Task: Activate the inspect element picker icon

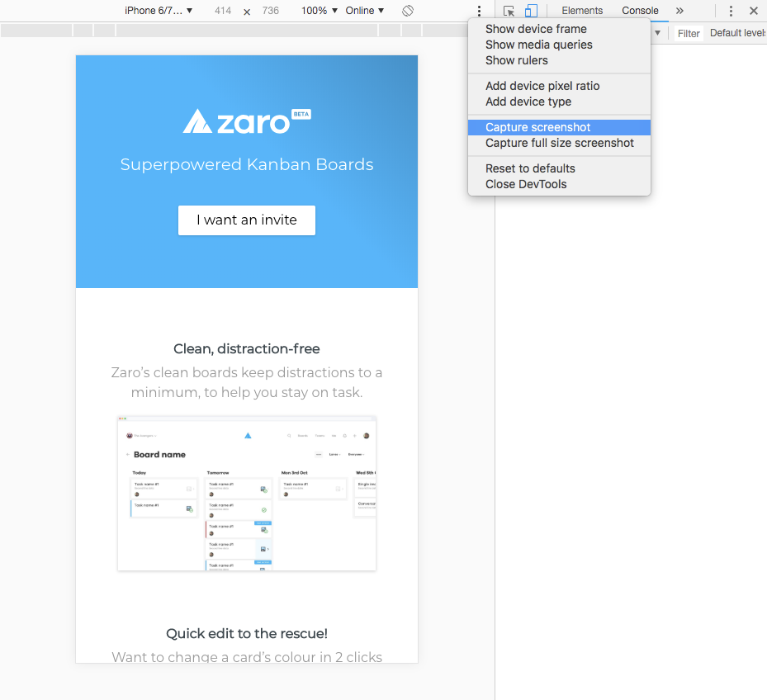Action: tap(509, 11)
